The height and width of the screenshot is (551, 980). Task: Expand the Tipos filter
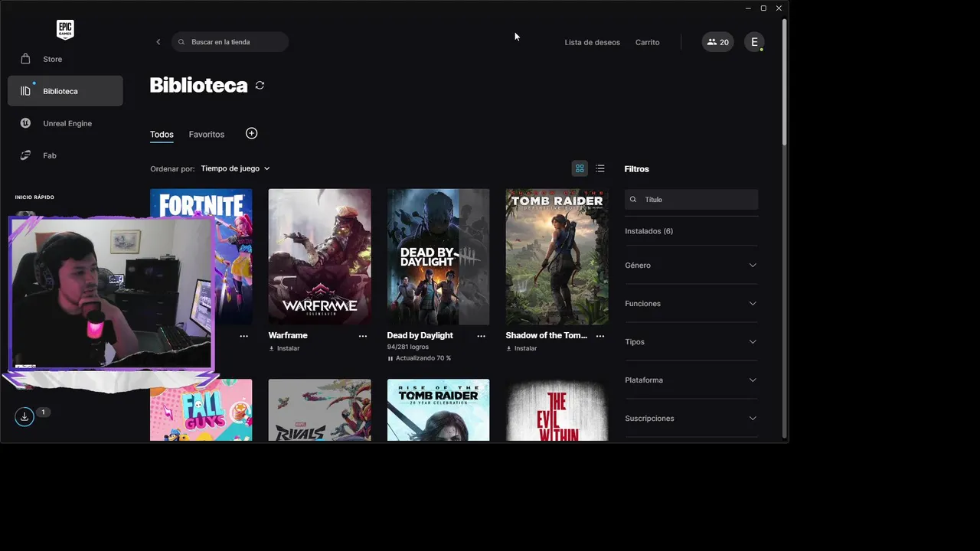coord(691,342)
